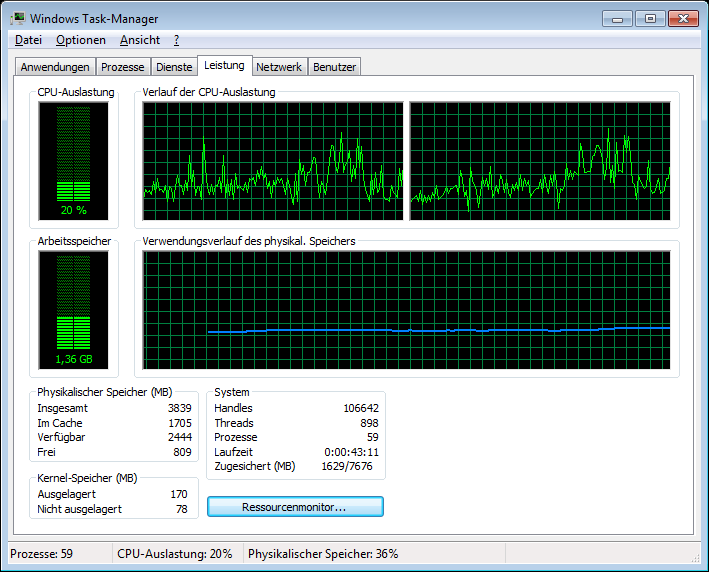Open the Optionen menu
709x572 pixels.
[80, 40]
